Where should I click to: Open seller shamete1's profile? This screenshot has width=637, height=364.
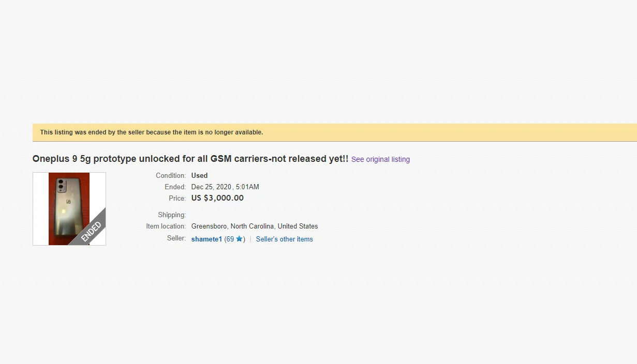pos(206,239)
